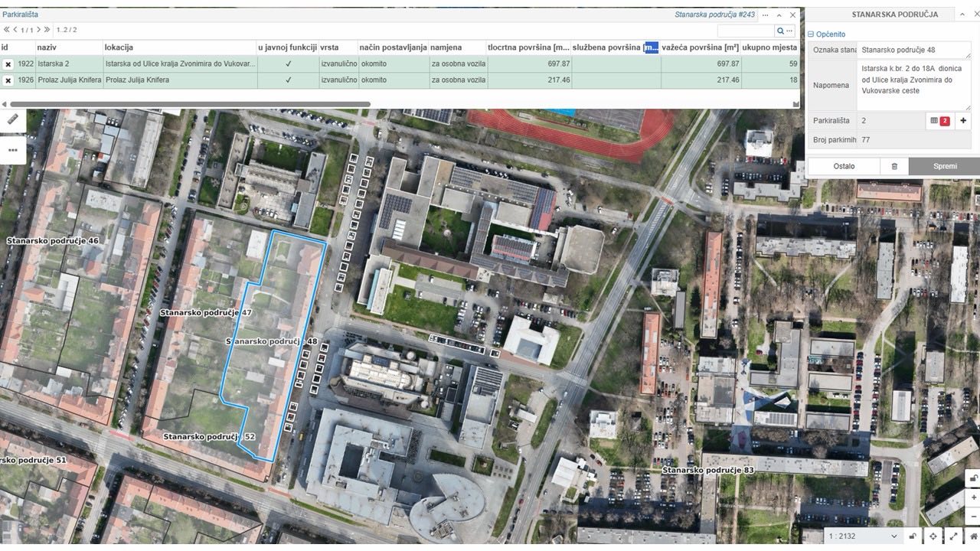Collapse the Parkirališta table panel

pyautogui.click(x=779, y=15)
